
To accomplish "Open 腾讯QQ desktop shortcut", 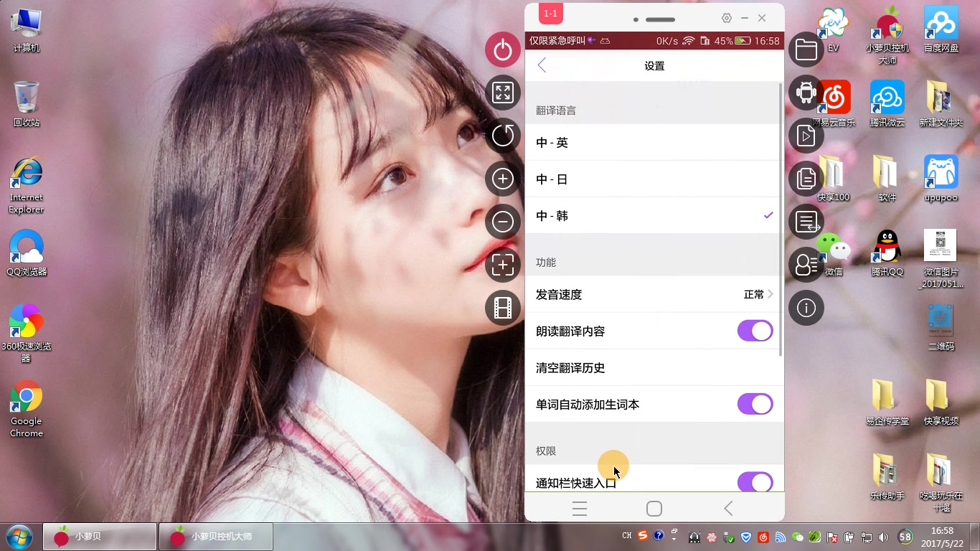I will click(x=887, y=253).
